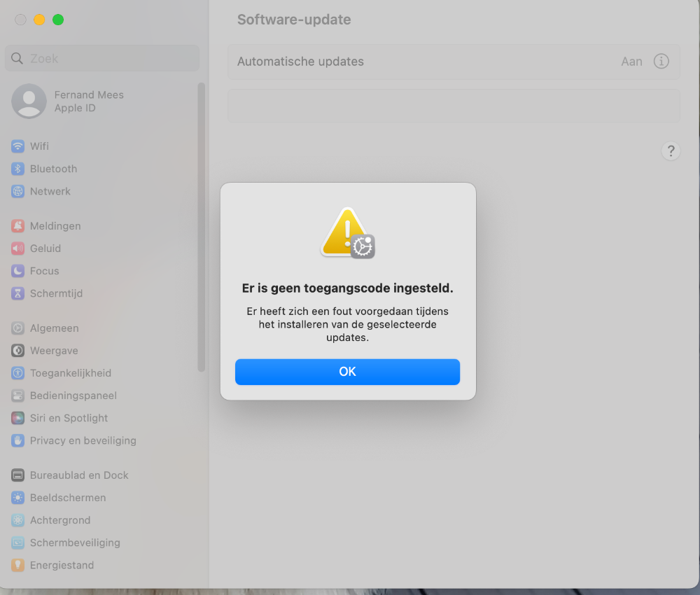Select Algemeen in the sidebar

(55, 328)
